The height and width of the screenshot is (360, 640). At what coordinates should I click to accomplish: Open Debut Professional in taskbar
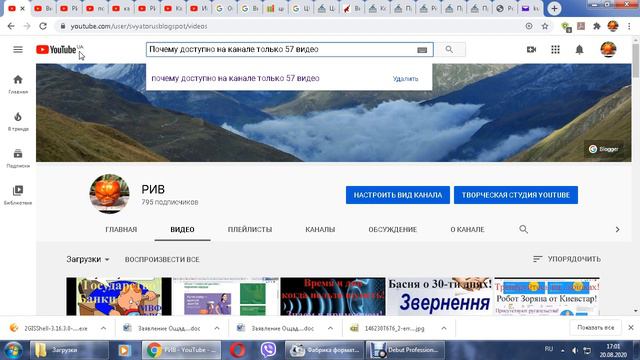coord(405,350)
